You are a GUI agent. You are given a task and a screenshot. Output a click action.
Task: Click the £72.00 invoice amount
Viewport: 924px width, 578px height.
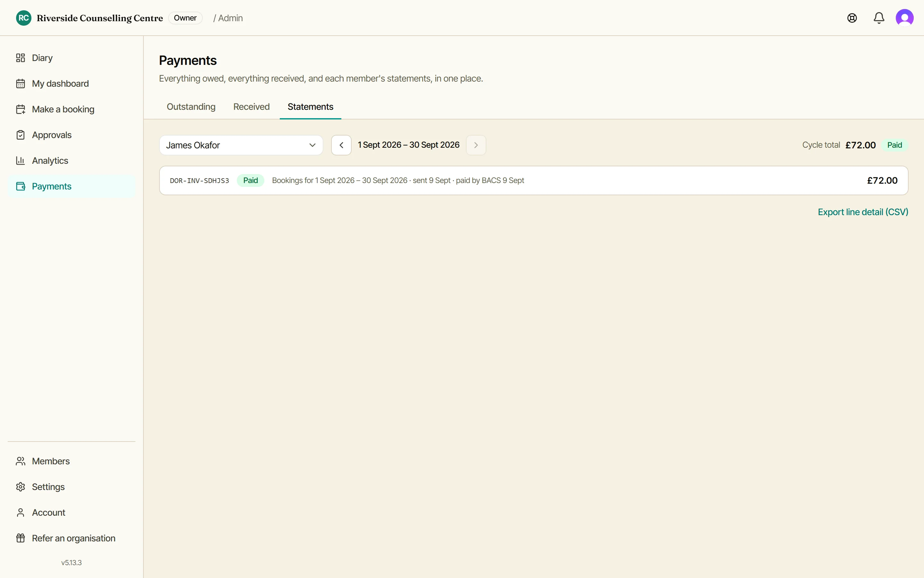pyautogui.click(x=882, y=180)
